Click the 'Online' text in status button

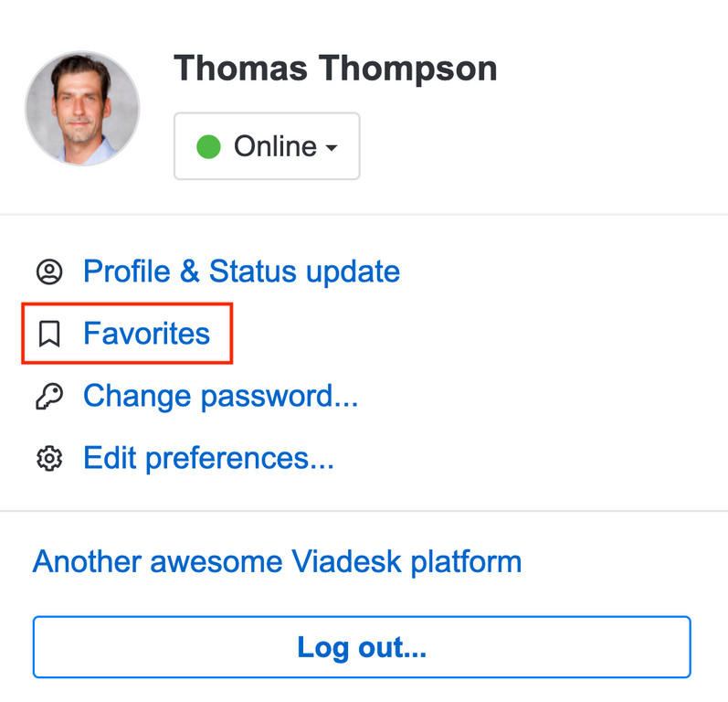275,146
